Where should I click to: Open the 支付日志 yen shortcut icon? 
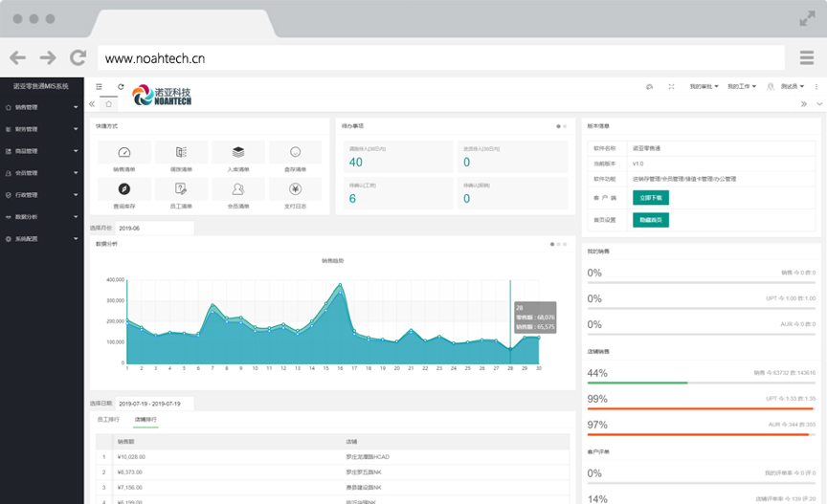[295, 188]
